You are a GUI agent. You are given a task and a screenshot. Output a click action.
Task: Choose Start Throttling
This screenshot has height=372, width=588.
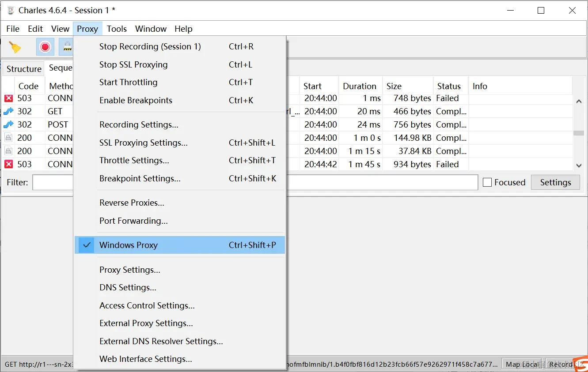point(180,82)
